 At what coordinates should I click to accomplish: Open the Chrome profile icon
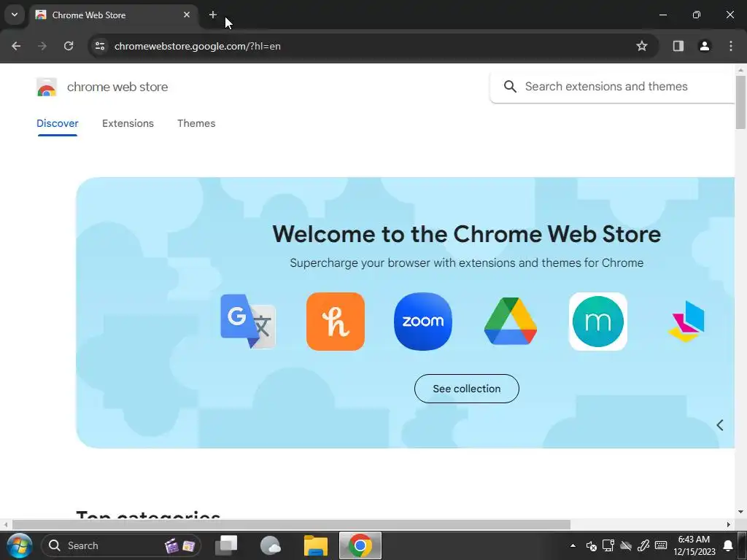tap(704, 46)
